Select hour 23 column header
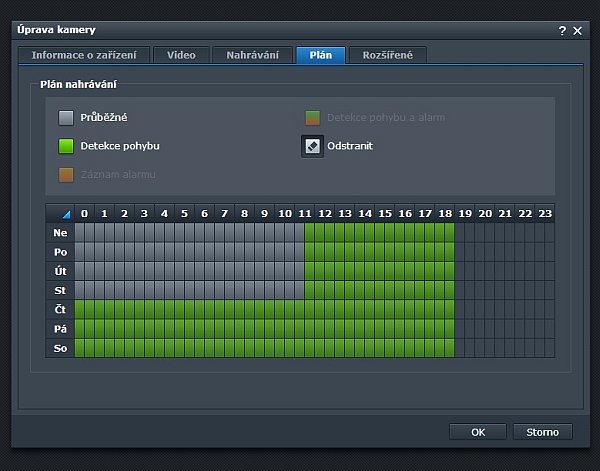The image size is (600, 471). 545,213
